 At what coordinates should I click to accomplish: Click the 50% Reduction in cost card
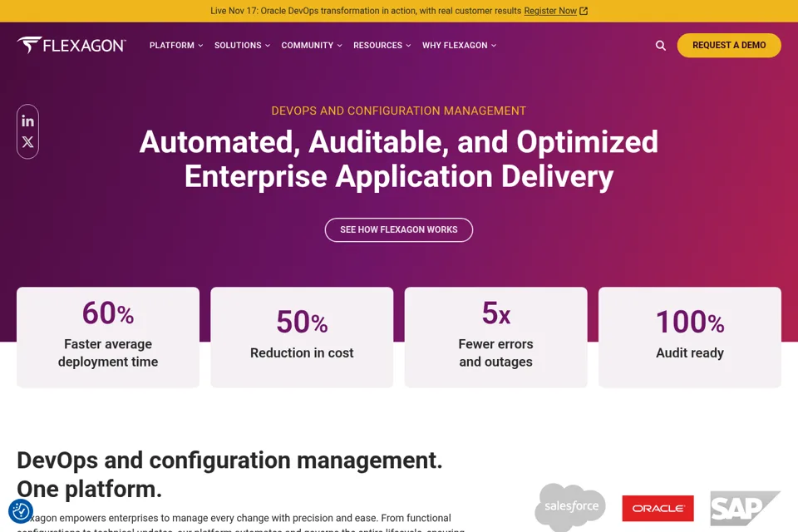(x=302, y=337)
